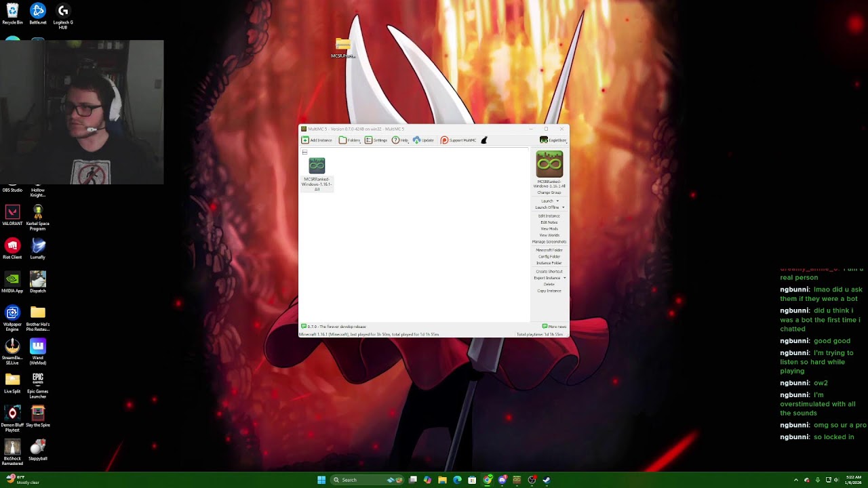Check for MultiMC updates with Update
The height and width of the screenshot is (488, 868).
point(423,140)
